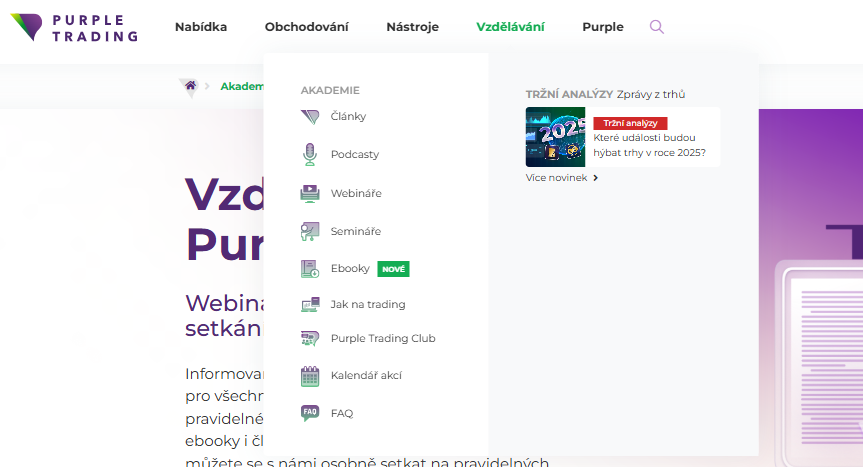The height and width of the screenshot is (467, 863).
Task: Open the Jak na trading link
Action: tap(368, 304)
